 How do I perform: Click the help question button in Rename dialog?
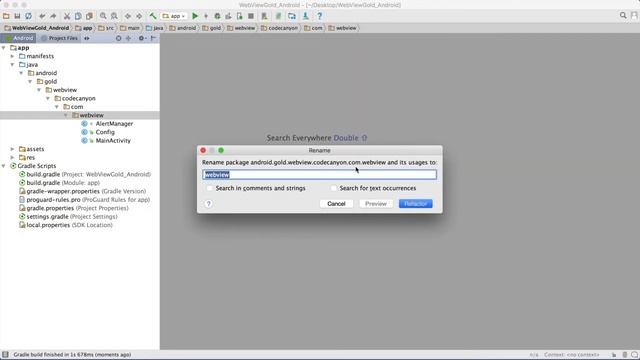[x=209, y=204]
